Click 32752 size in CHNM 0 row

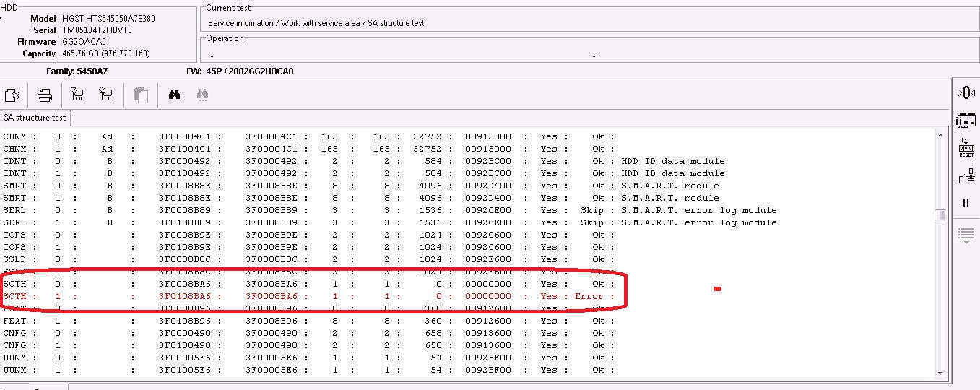pyautogui.click(x=428, y=136)
